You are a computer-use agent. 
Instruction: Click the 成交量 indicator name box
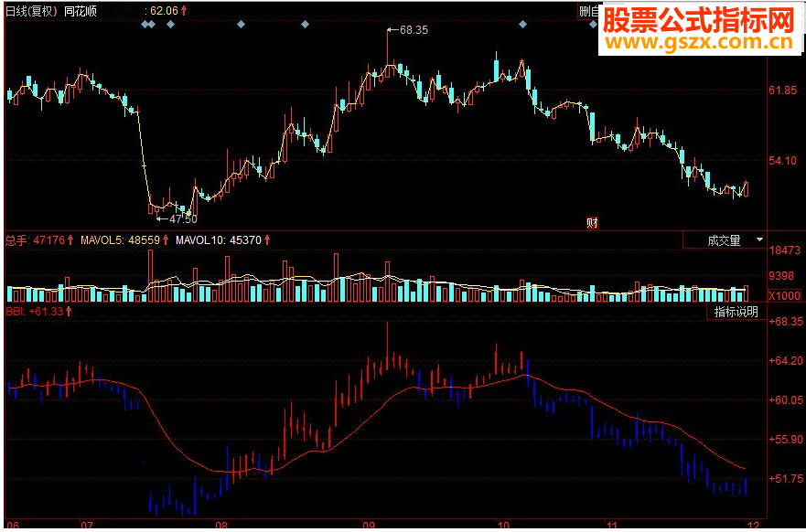coord(725,240)
